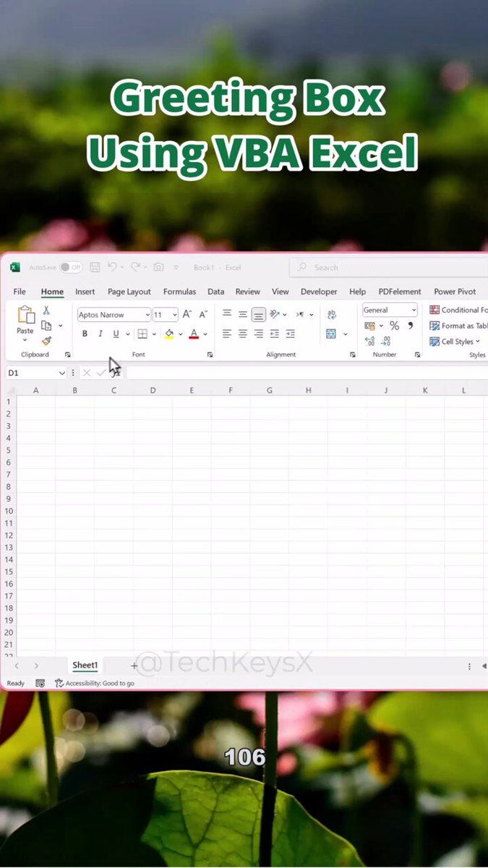Click the macro record icon in status bar
This screenshot has height=868, width=488.
[40, 683]
